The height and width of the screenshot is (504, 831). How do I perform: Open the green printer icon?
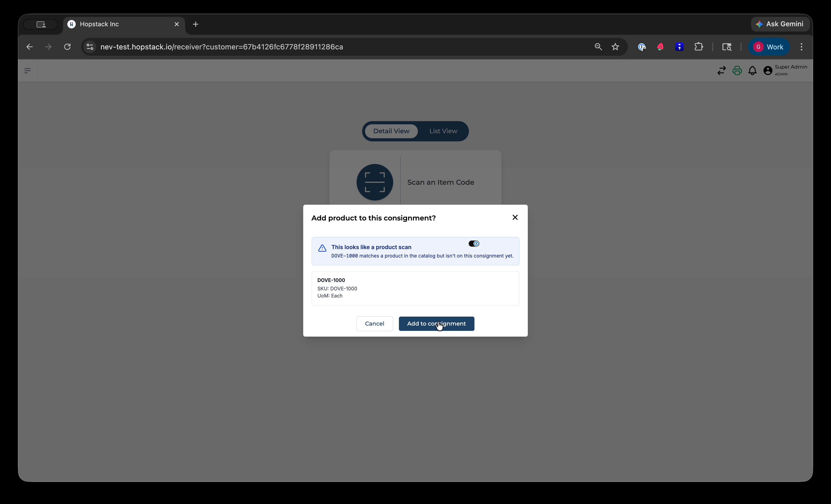click(737, 70)
